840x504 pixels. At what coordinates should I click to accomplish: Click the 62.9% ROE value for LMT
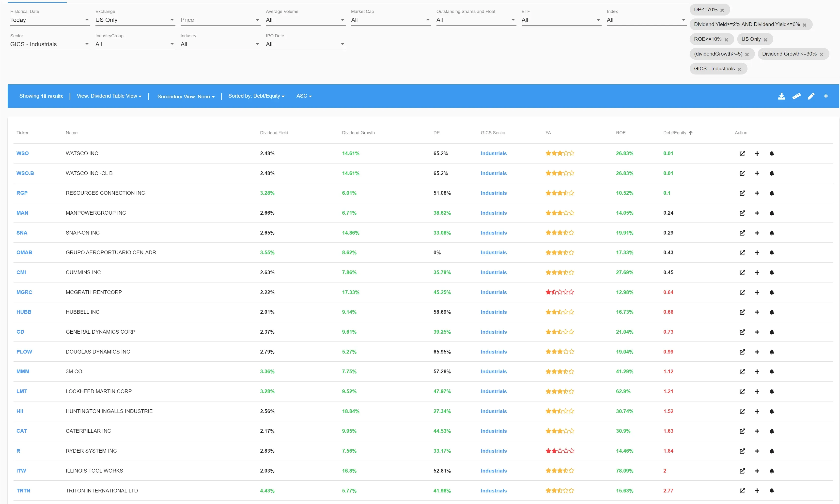tap(623, 391)
